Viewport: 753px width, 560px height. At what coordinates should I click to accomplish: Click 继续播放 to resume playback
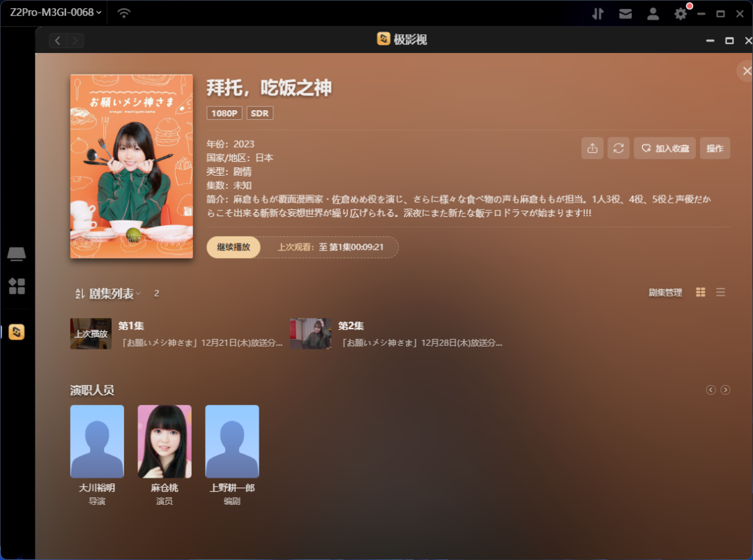234,248
